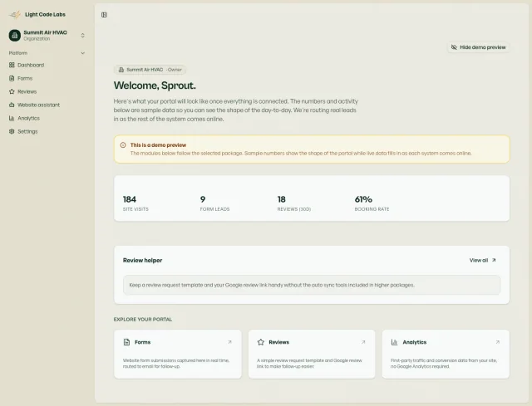Collapse the Platform section chevron
This screenshot has height=406, width=532.
tap(82, 53)
